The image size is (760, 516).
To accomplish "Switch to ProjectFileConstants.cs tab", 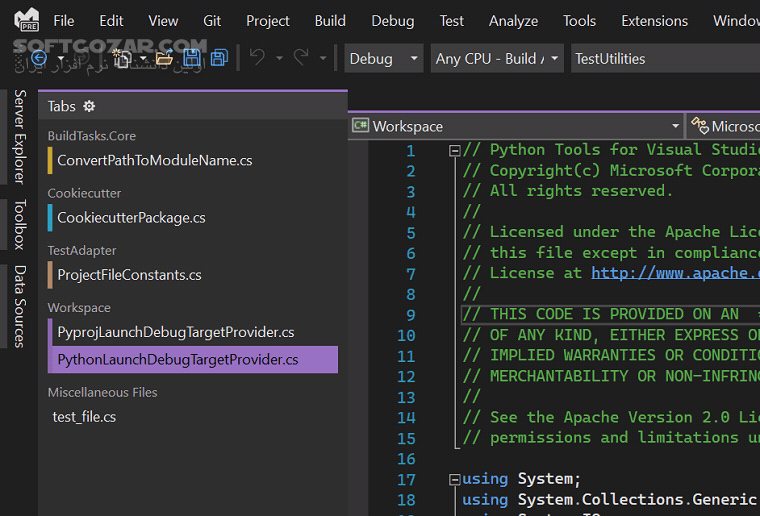I will pos(193,275).
